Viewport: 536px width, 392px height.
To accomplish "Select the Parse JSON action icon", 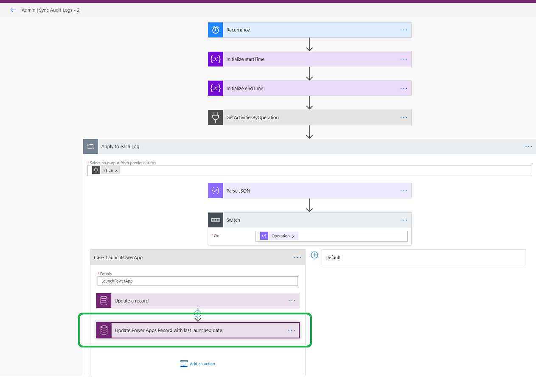I will [215, 190].
